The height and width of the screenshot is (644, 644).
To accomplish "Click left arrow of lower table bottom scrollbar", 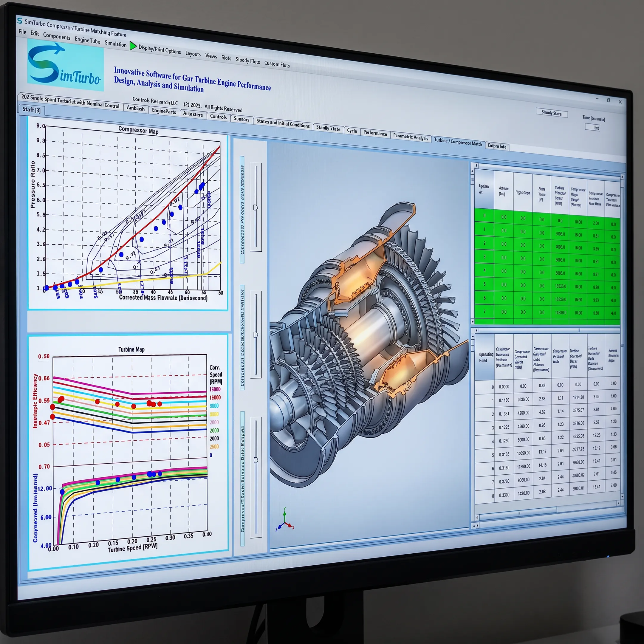I will (x=477, y=517).
